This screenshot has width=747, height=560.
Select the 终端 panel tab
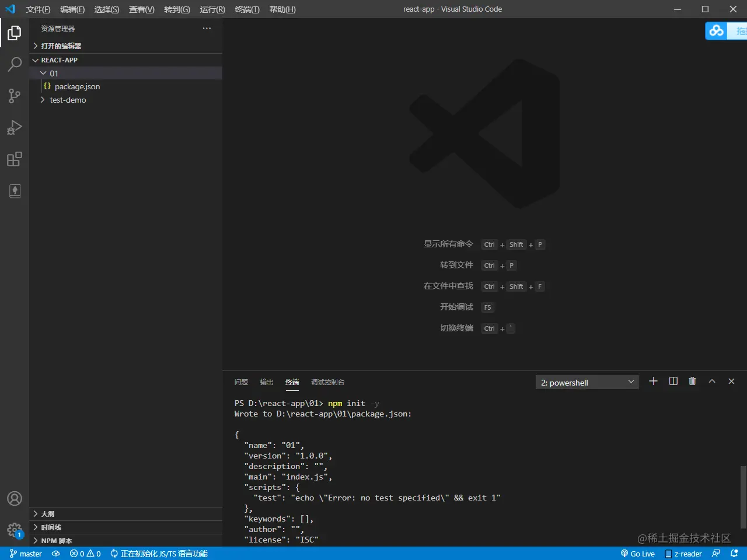292,382
